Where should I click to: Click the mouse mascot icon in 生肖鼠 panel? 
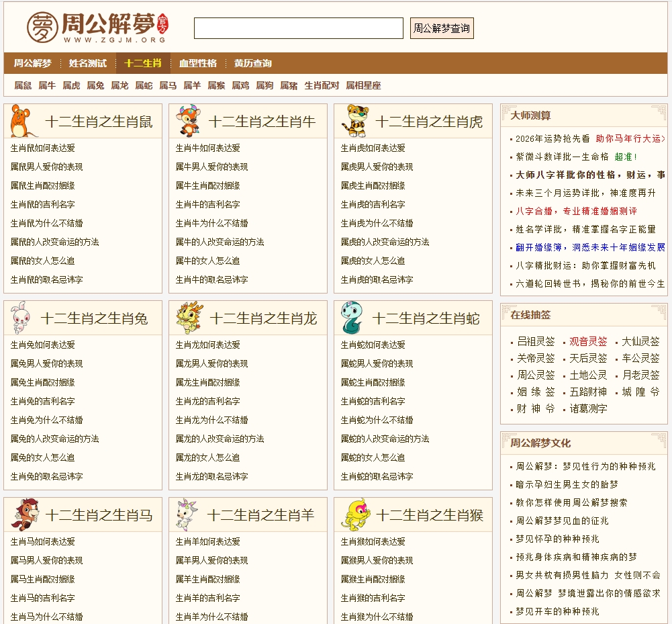pos(19,121)
